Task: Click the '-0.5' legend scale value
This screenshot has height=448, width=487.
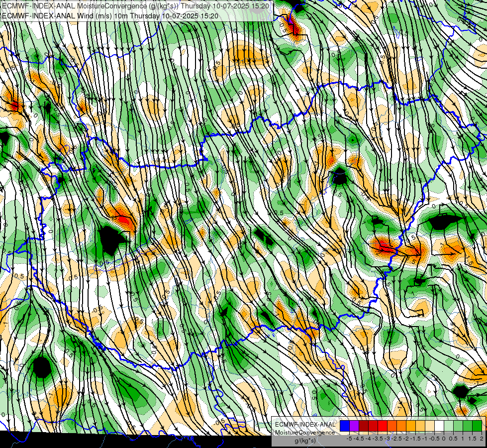Action: click(434, 439)
